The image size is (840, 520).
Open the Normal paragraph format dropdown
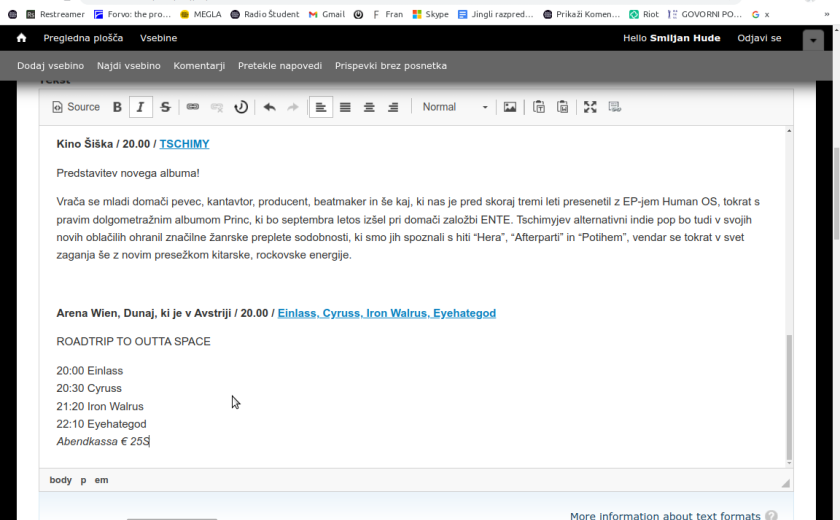(454, 107)
